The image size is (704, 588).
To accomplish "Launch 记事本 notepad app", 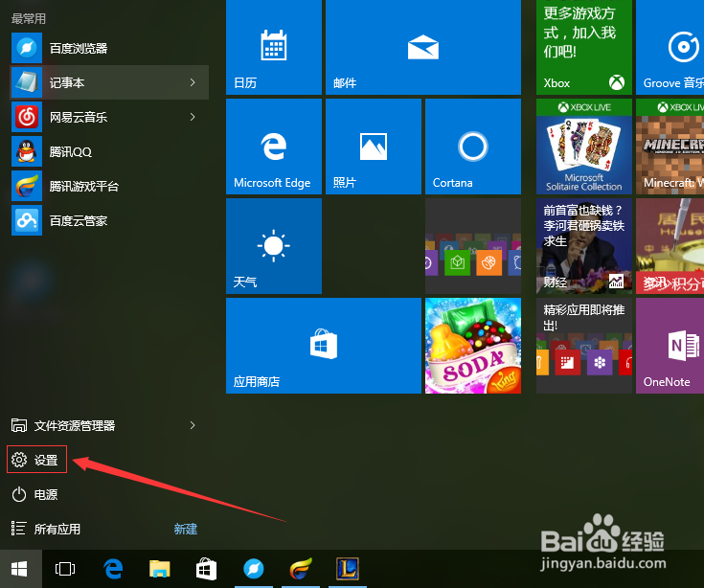I will click(109, 82).
